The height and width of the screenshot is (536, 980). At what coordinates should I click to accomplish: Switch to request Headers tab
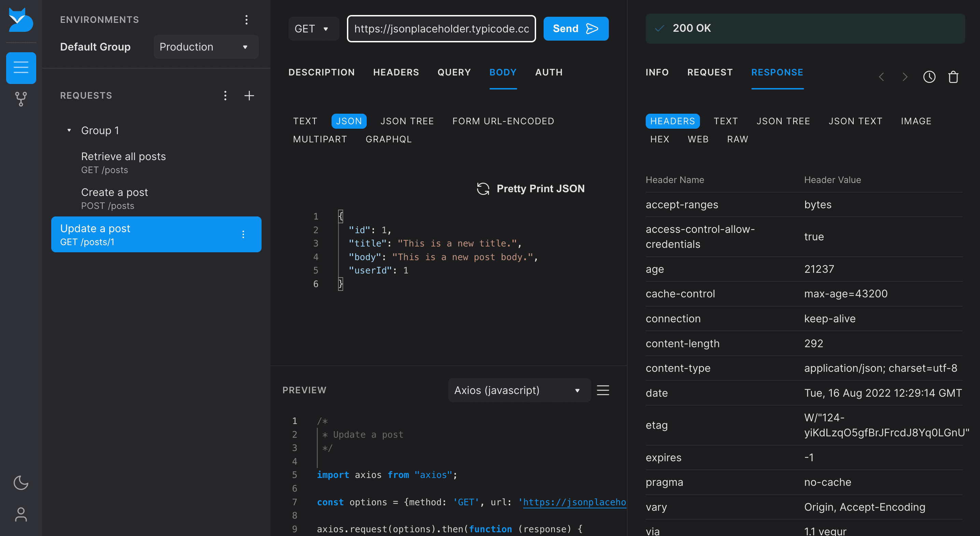(x=396, y=72)
